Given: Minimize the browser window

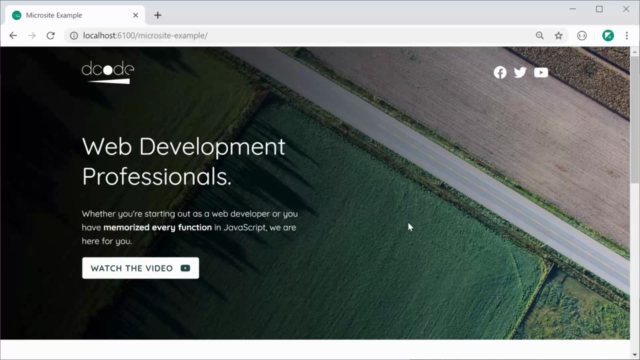Looking at the screenshot, I should click(573, 9).
